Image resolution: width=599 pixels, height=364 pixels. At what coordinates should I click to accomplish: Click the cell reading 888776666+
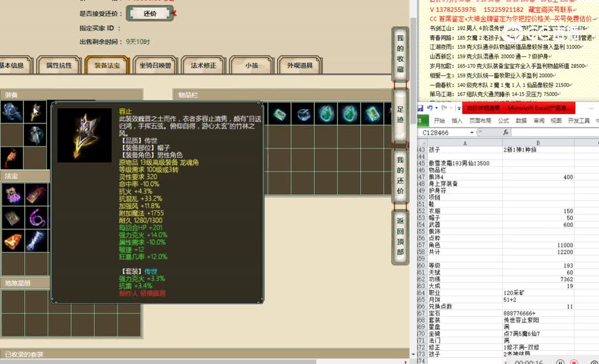(538, 313)
